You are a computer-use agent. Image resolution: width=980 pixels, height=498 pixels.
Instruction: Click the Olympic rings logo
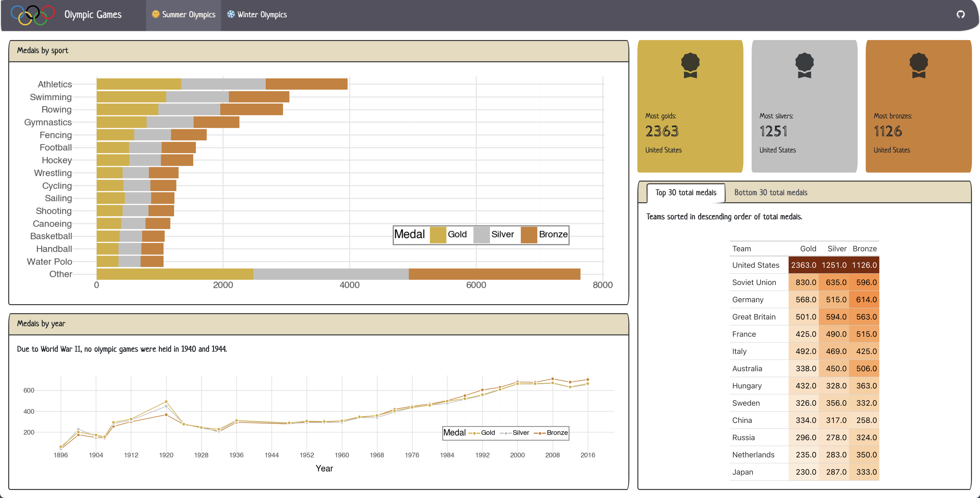[x=33, y=15]
